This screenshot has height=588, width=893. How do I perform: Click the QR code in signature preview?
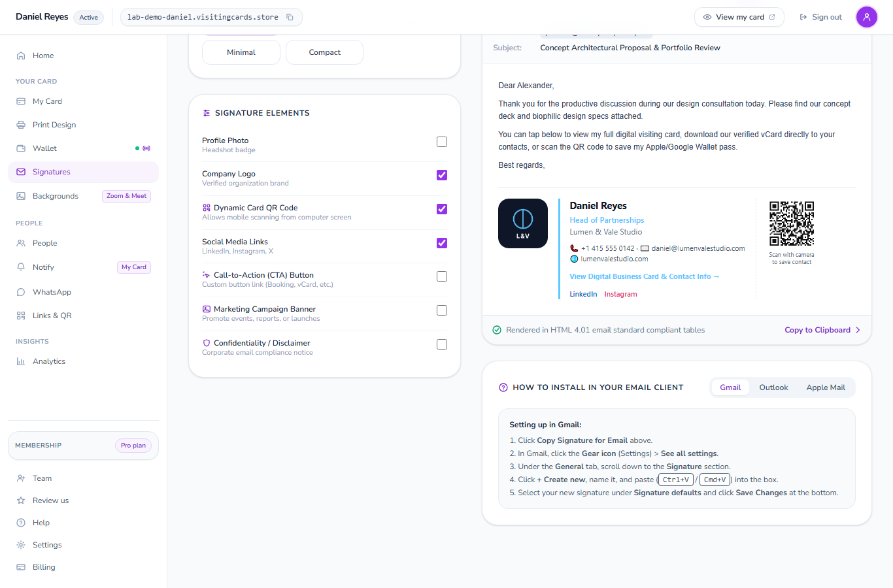pos(792,223)
